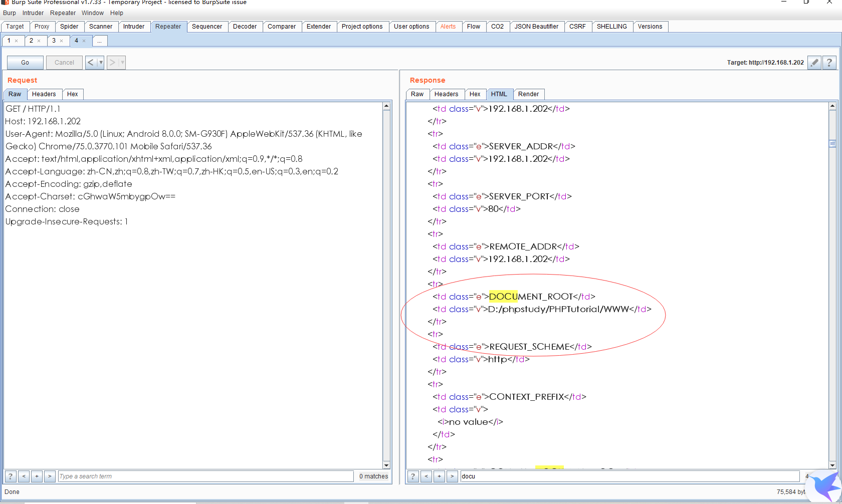This screenshot has width=842, height=504.
Task: Open the Decoder tab
Action: (x=245, y=27)
